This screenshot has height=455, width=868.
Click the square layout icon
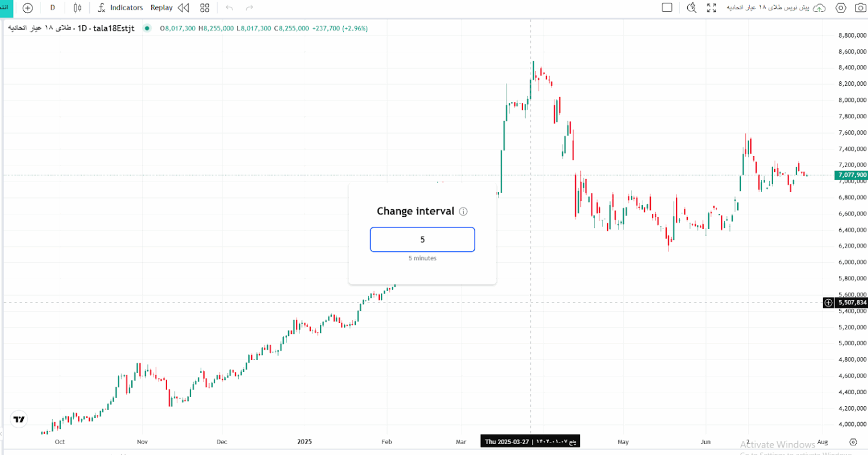coord(667,8)
